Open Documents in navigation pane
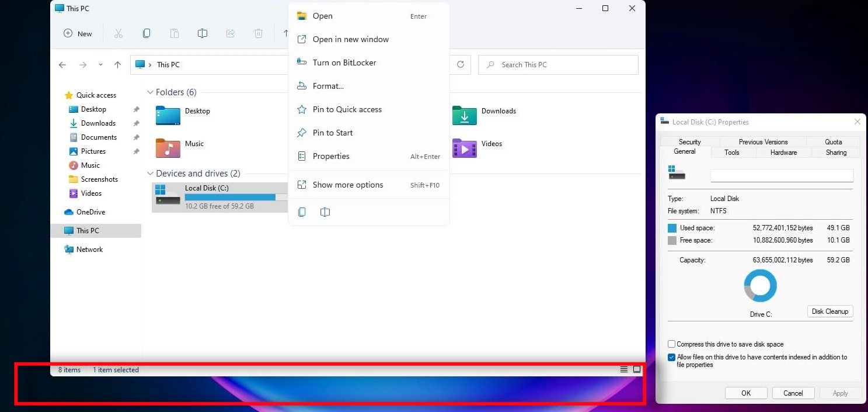Image resolution: width=868 pixels, height=412 pixels. click(x=99, y=137)
